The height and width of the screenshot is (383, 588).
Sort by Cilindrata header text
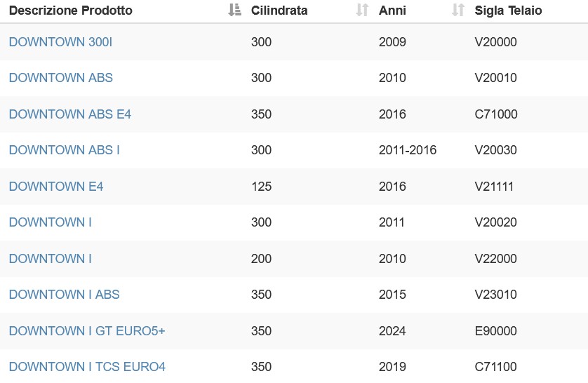click(x=279, y=10)
